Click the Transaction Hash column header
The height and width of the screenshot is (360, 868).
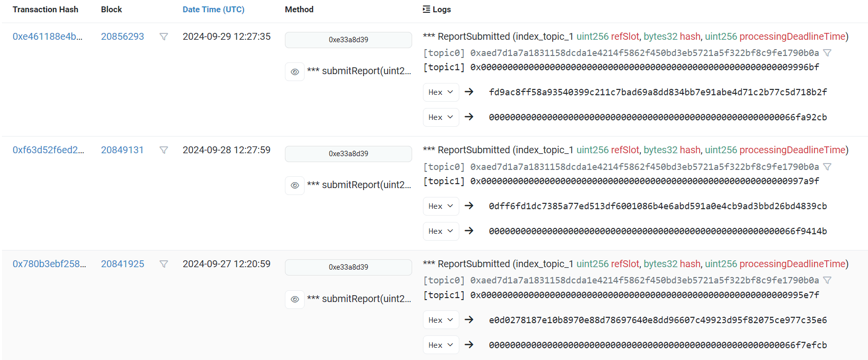[x=45, y=9]
